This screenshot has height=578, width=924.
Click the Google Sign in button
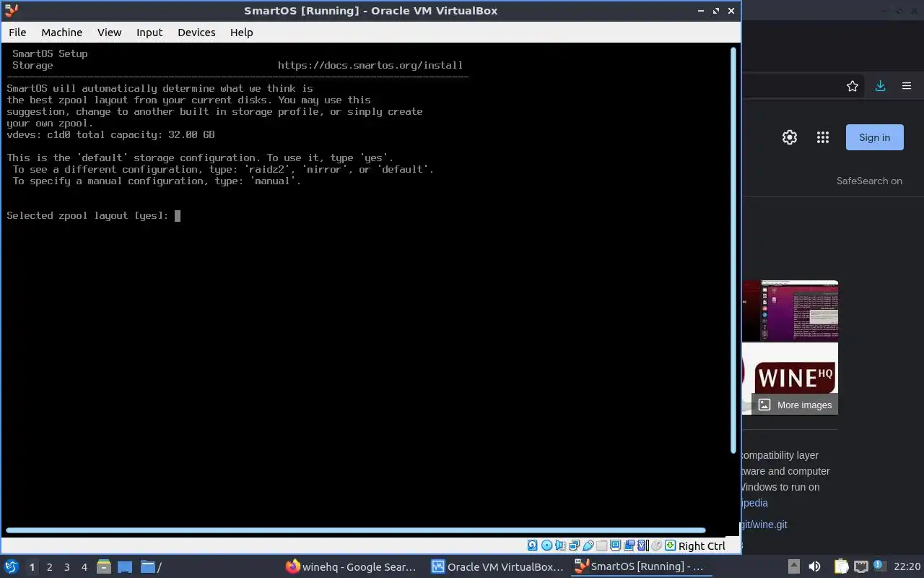coord(874,137)
